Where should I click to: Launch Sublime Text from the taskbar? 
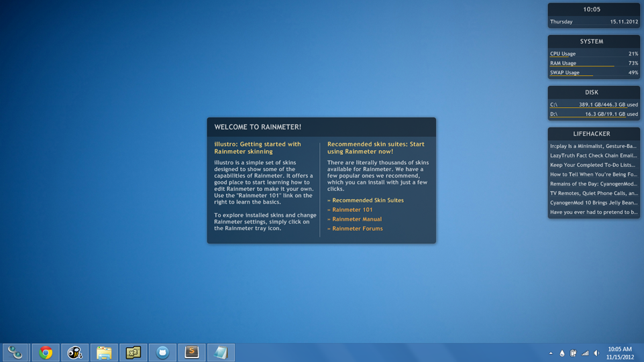coord(192,353)
